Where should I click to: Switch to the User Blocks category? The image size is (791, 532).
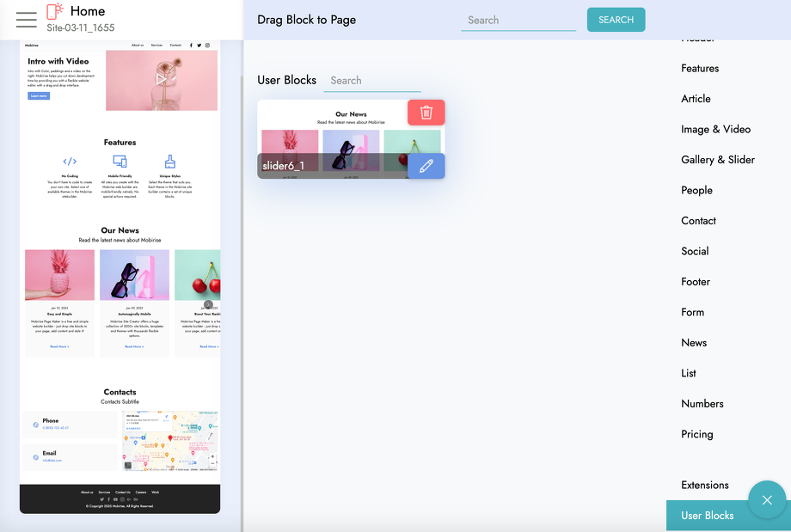(x=708, y=516)
